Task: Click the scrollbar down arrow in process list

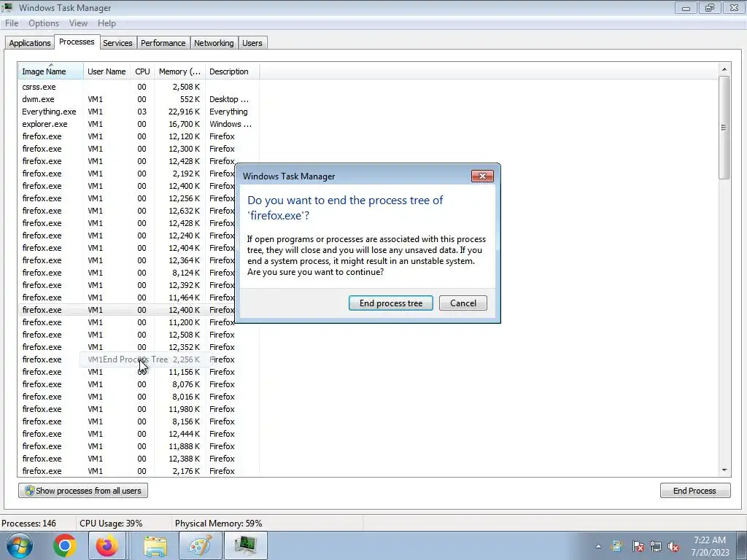Action: 724,470
